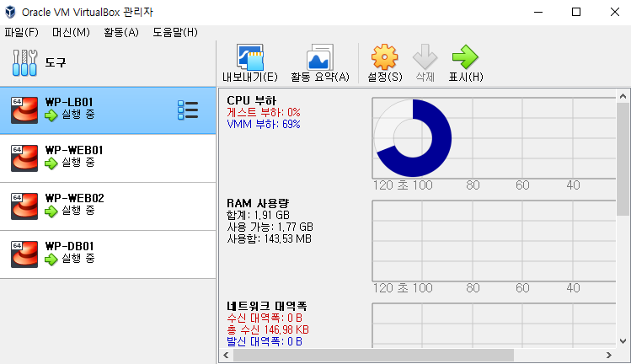Screen dimensions: 631x364
Task: Click the 사용 가능: 1.77 GB text
Action: (x=270, y=227)
